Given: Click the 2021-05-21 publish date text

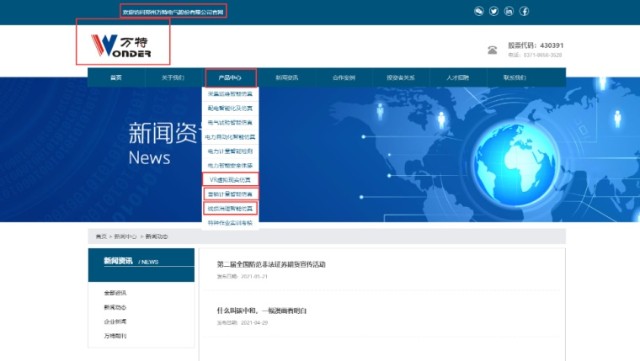Looking at the screenshot, I should [242, 276].
